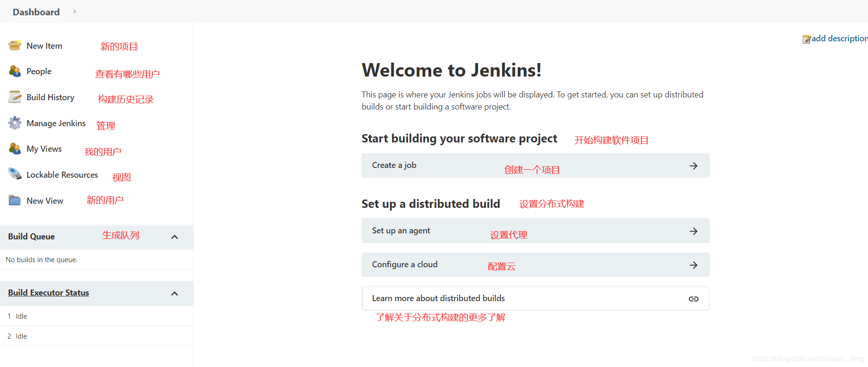Select executor 2 Idle row
The image size is (868, 367).
tap(97, 336)
